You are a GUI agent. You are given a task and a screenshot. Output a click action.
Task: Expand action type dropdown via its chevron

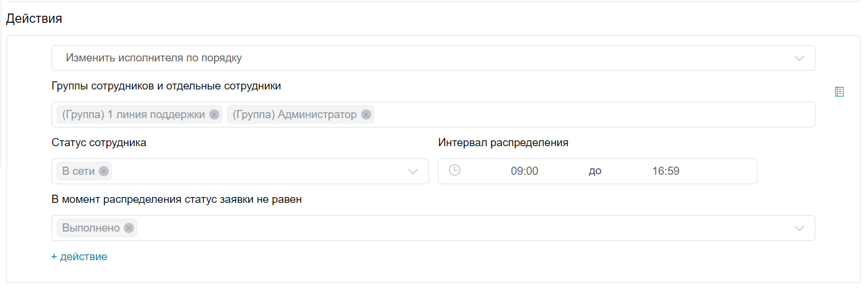point(799,58)
